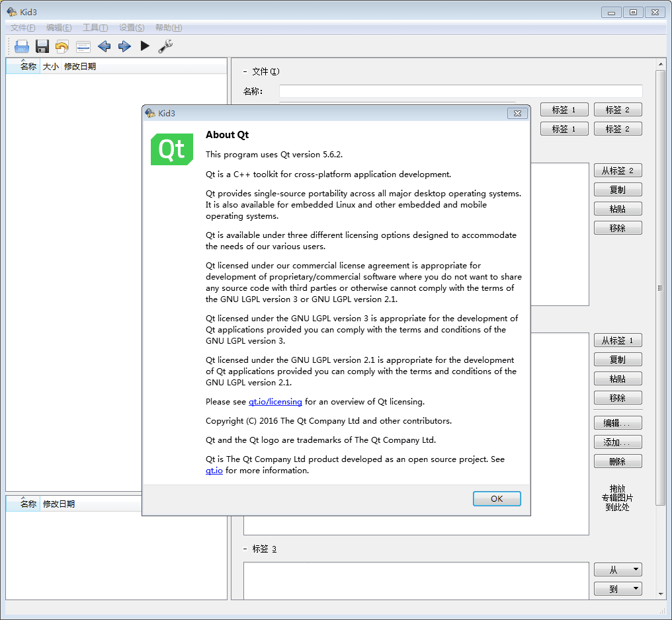Viewport: 672px width, 620px height.
Task: Click the second-row 标签 2 button
Action: click(618, 128)
